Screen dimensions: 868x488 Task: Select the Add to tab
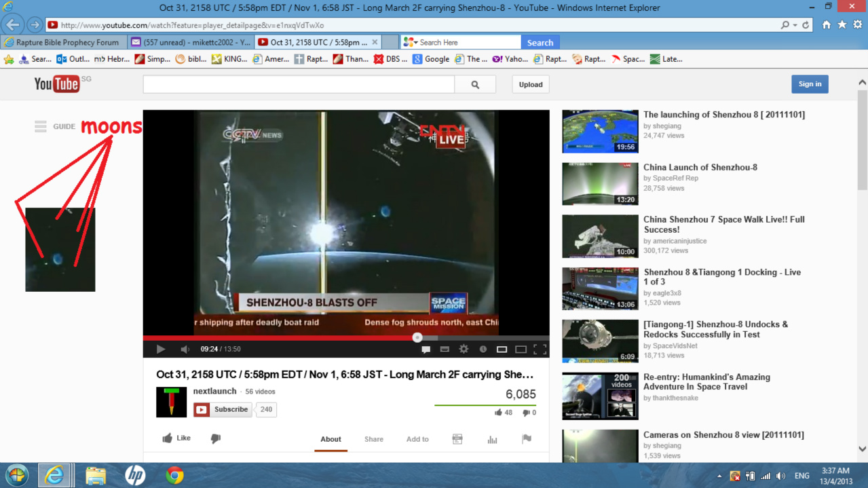click(x=417, y=439)
